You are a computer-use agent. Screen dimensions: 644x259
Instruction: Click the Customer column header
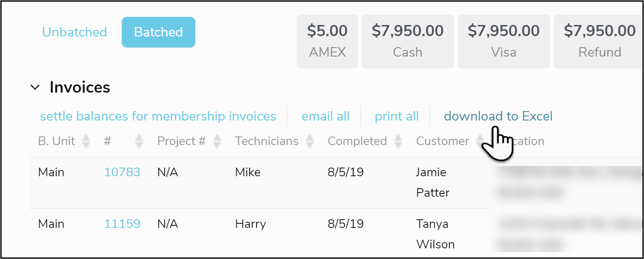click(x=442, y=141)
